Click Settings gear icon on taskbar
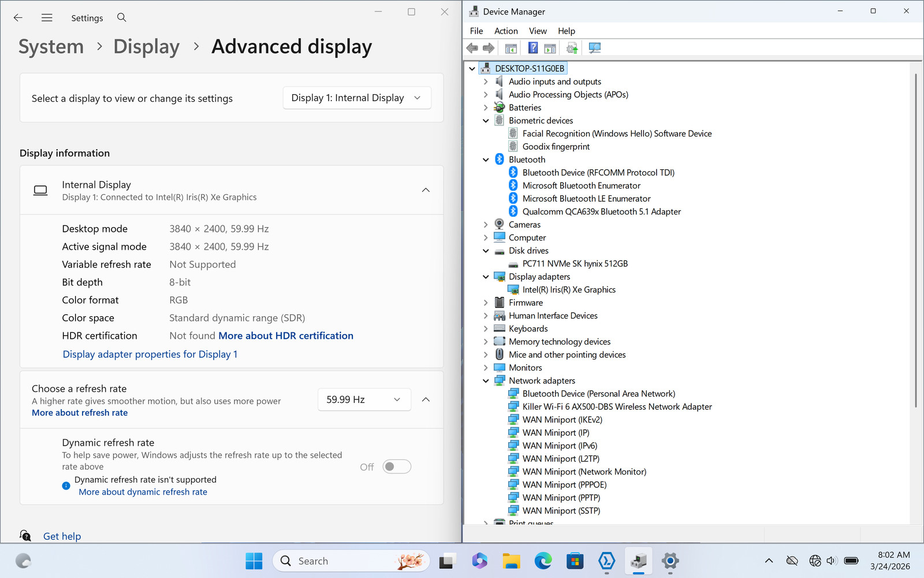The image size is (924, 578). click(x=670, y=561)
